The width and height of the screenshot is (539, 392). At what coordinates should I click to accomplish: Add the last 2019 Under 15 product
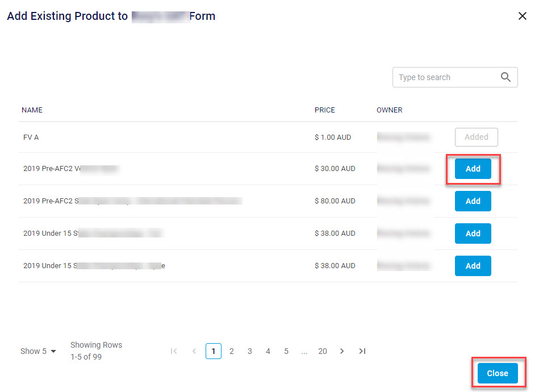click(473, 266)
